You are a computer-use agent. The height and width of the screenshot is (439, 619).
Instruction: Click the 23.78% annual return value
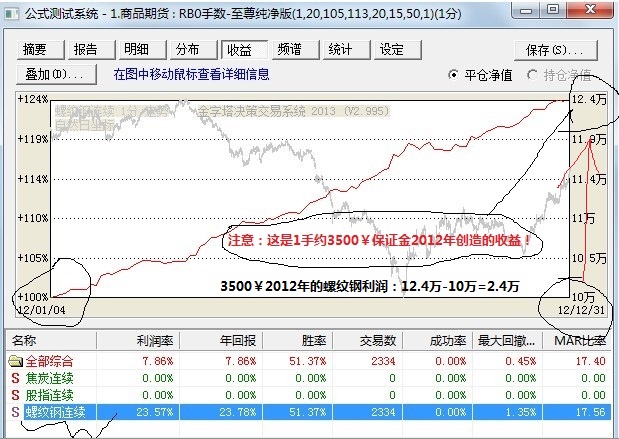coord(238,412)
